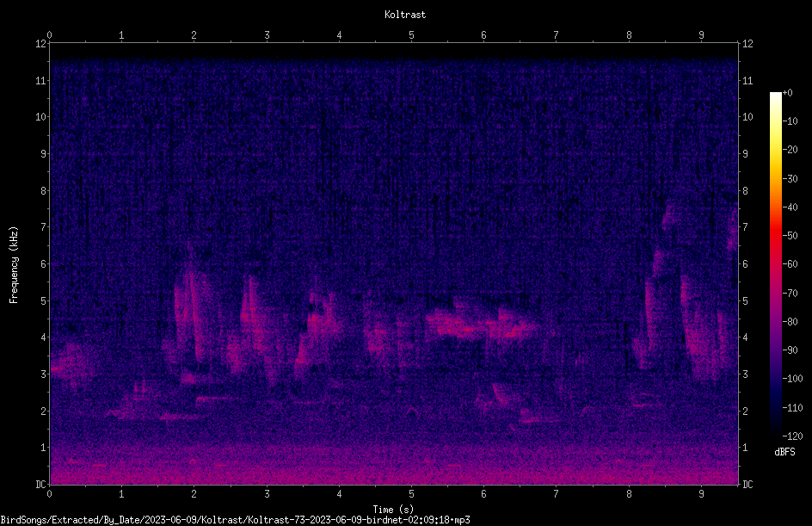Click the -10 colorbar tick label
Image resolution: width=812 pixels, height=526 pixels.
pos(790,121)
